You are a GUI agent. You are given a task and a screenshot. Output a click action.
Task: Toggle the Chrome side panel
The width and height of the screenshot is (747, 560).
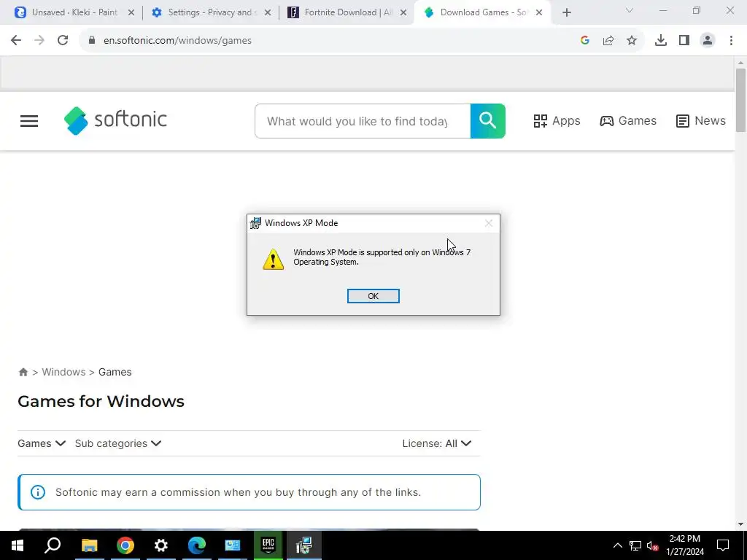pos(684,41)
